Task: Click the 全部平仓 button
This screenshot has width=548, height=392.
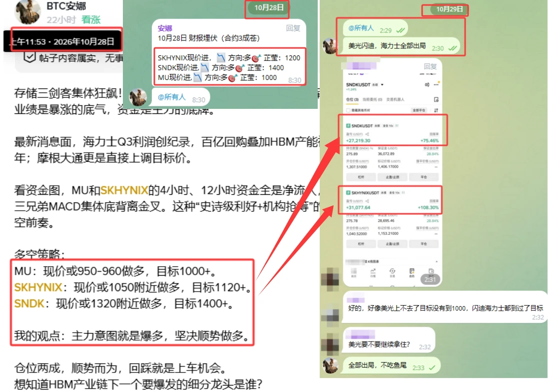Action: [x=419, y=110]
